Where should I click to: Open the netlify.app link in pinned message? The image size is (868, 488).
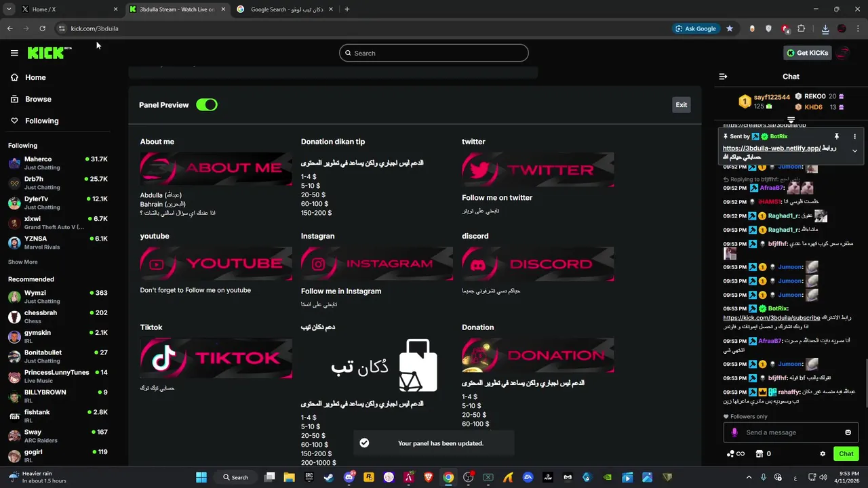click(772, 148)
